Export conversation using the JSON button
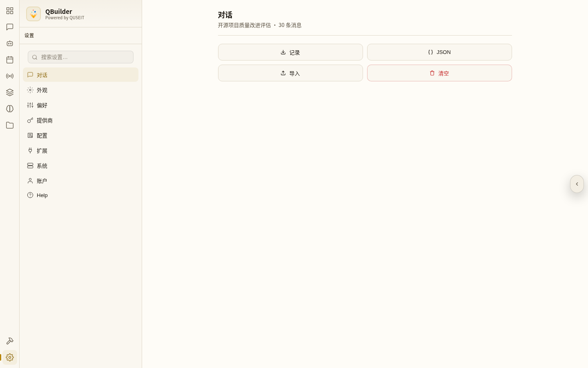This screenshot has height=368, width=588. 439,52
